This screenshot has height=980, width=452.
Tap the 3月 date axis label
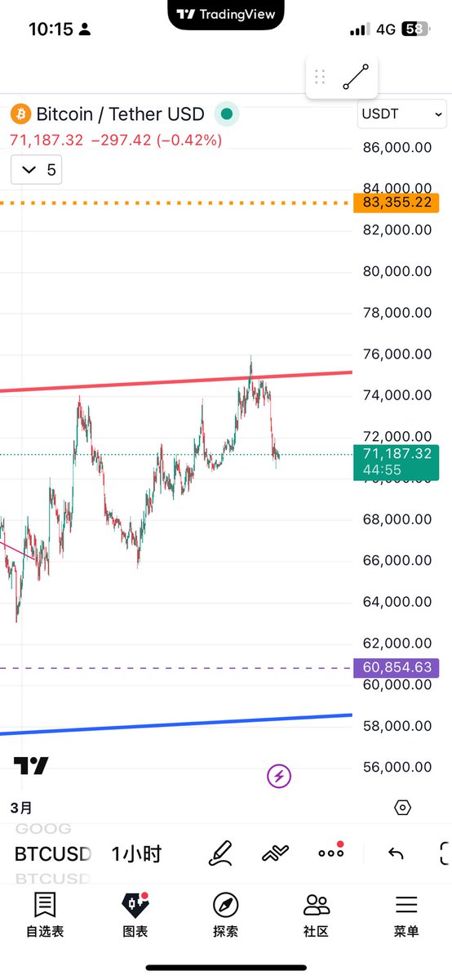tap(22, 808)
